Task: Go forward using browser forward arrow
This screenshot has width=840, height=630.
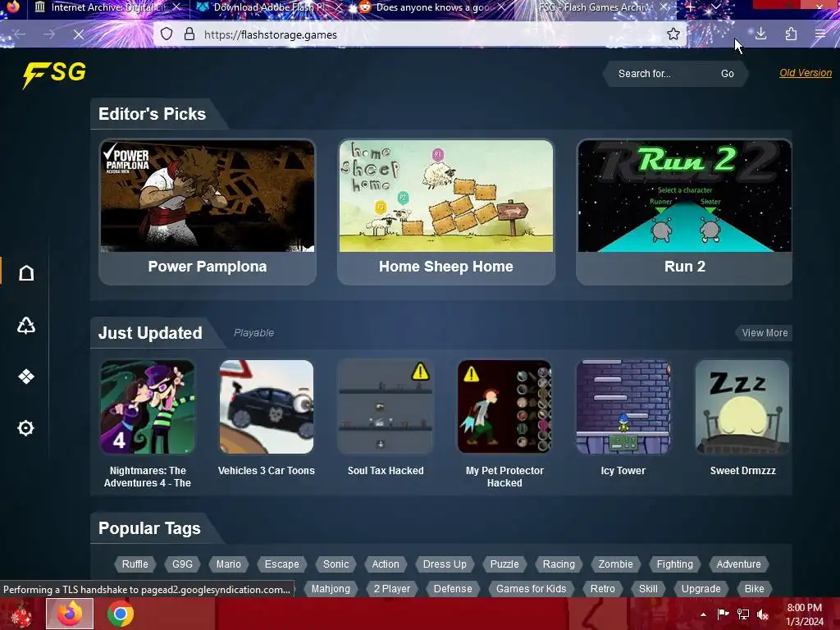Action: point(49,34)
